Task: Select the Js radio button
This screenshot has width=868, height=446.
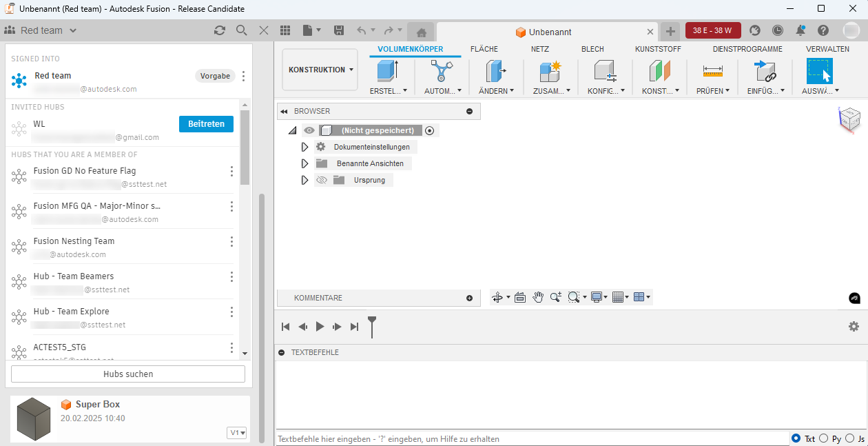Action: click(849, 438)
